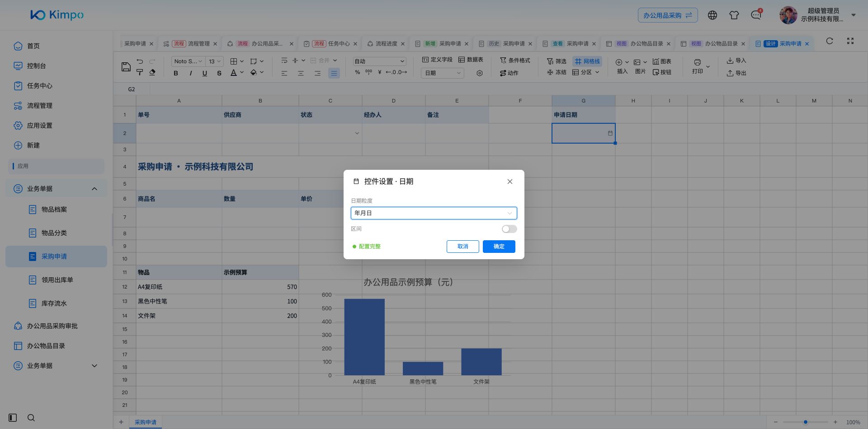
Task: Open the search icon at sidebar bottom
Action: 31,418
